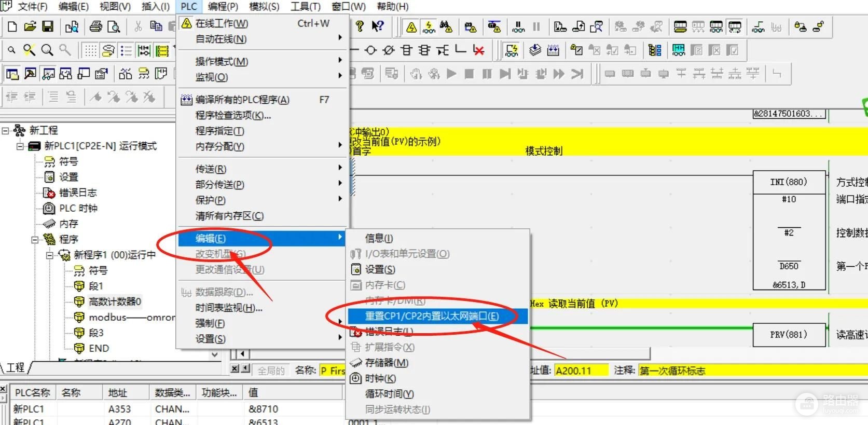Insert a new coil with circle icon

coord(370,50)
